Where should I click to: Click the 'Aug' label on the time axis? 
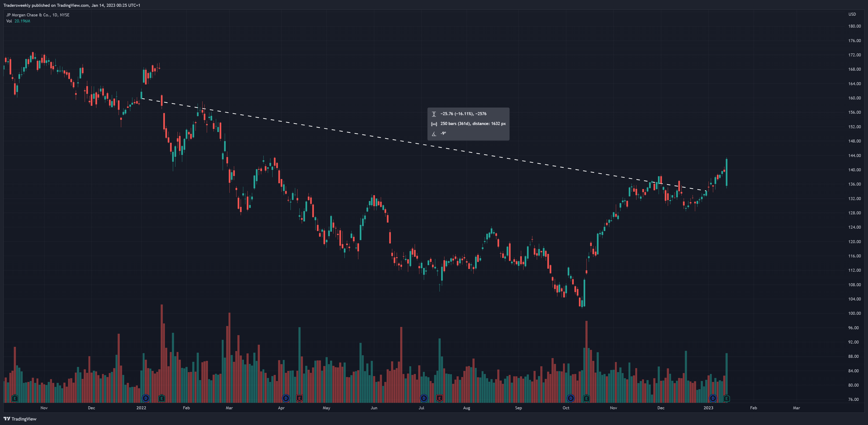pyautogui.click(x=467, y=408)
